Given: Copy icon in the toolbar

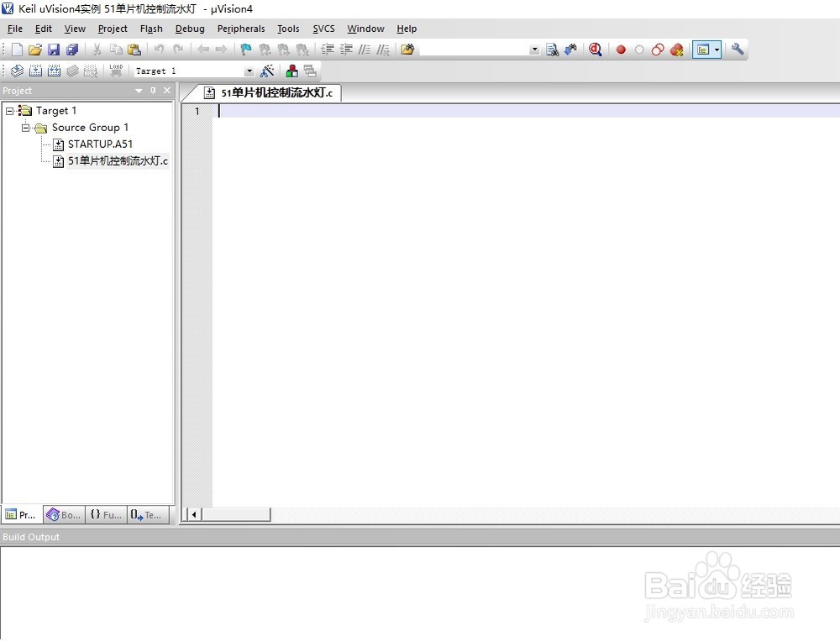Looking at the screenshot, I should (x=116, y=50).
